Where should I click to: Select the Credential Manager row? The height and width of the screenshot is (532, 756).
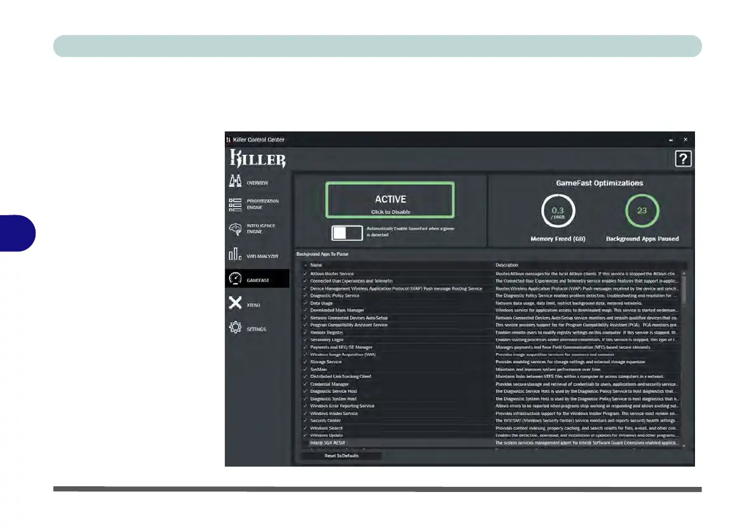click(491, 384)
